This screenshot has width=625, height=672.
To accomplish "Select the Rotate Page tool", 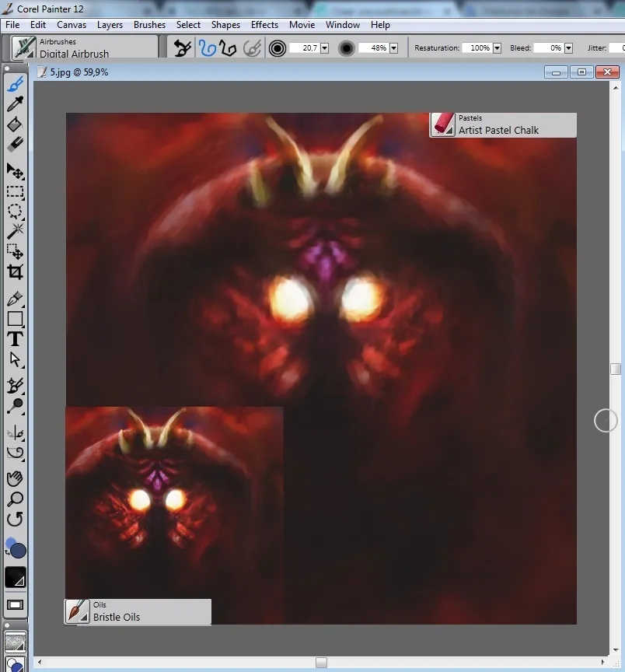I will pos(16,520).
